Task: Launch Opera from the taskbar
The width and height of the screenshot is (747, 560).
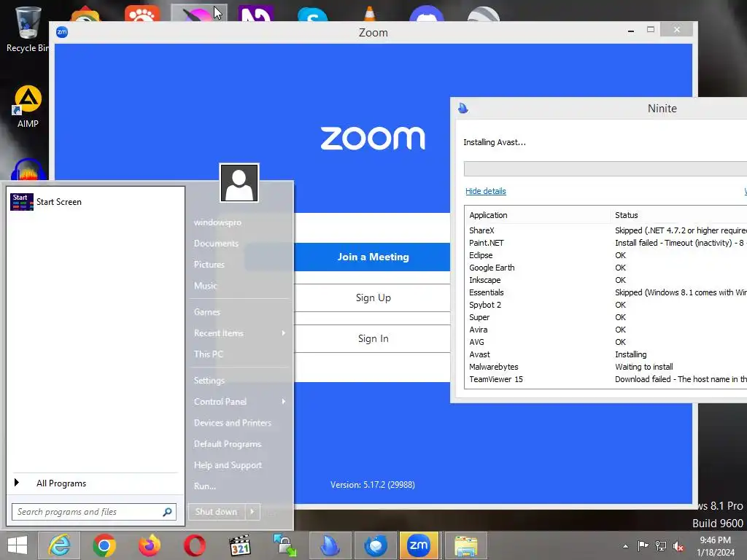Action: pos(194,545)
